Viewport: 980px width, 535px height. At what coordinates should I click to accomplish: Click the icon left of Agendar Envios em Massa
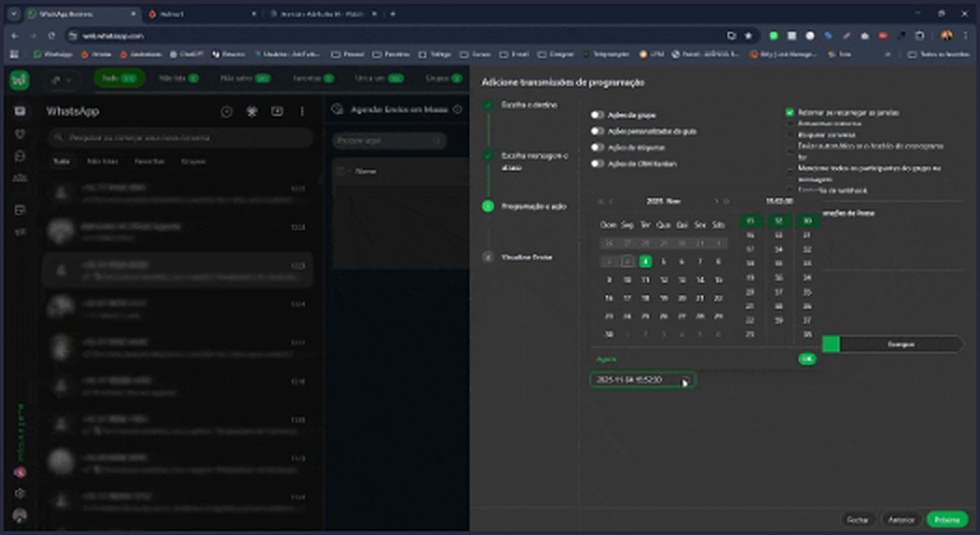338,109
